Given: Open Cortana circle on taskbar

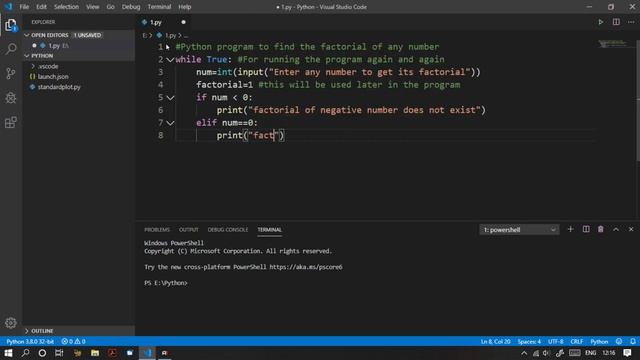Looking at the screenshot, I should (x=42, y=353).
